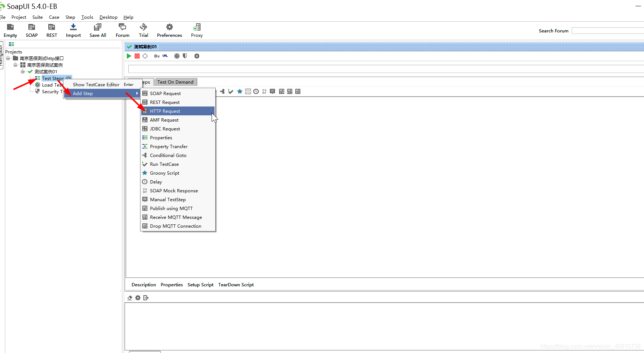Open the Forum toolbar icon
644x353 pixels.
[122, 27]
